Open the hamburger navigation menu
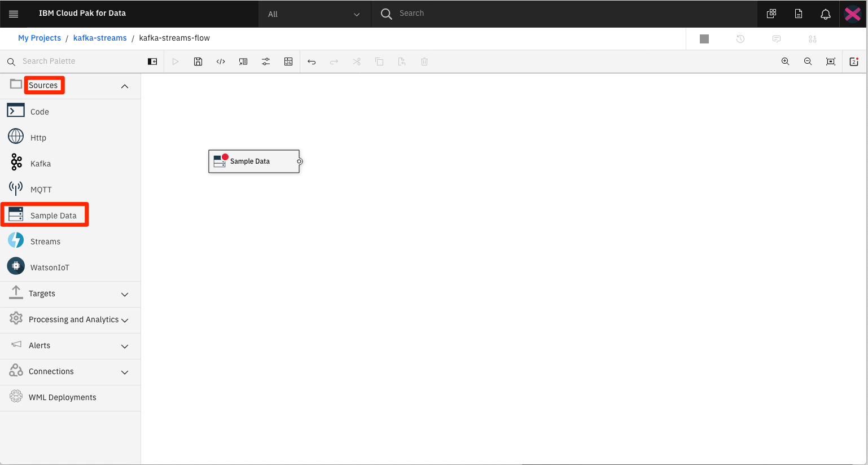 pos(14,14)
